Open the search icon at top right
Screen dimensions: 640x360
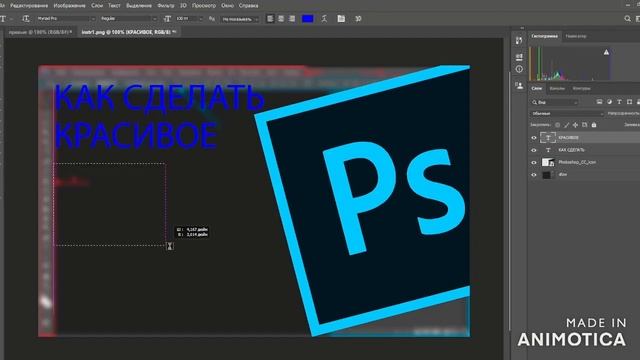[x=627, y=19]
